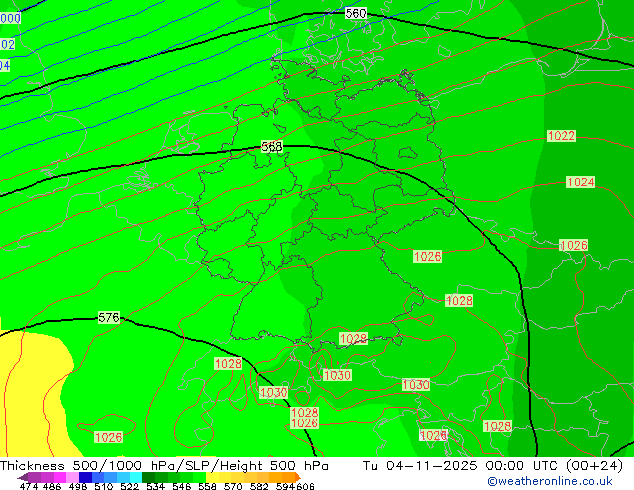Pick the light pink legend swatch

72,477
